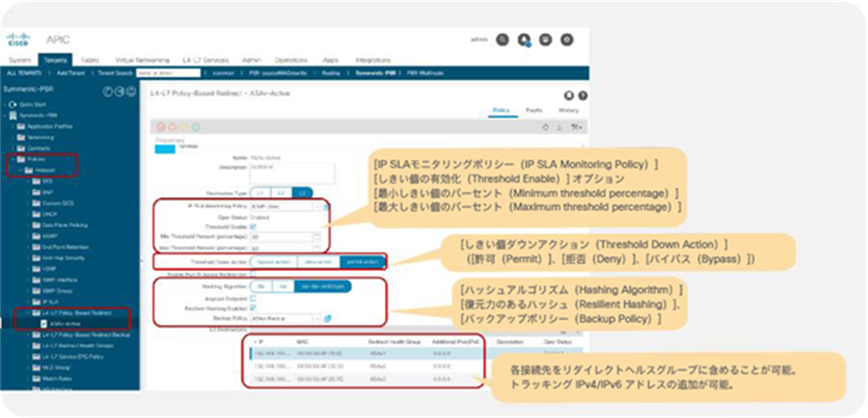Collapse the Protocol tree node
The image size is (868, 418).
coord(20,169)
